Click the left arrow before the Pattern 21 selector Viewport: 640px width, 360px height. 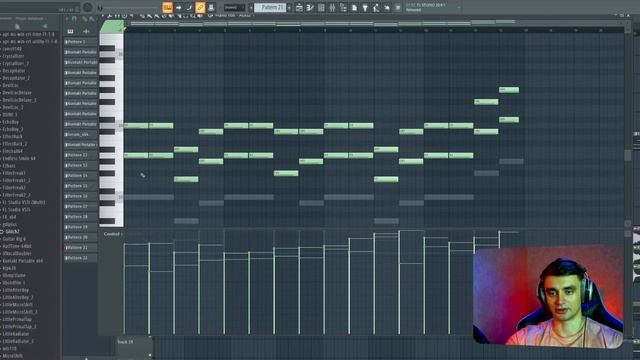[251, 7]
